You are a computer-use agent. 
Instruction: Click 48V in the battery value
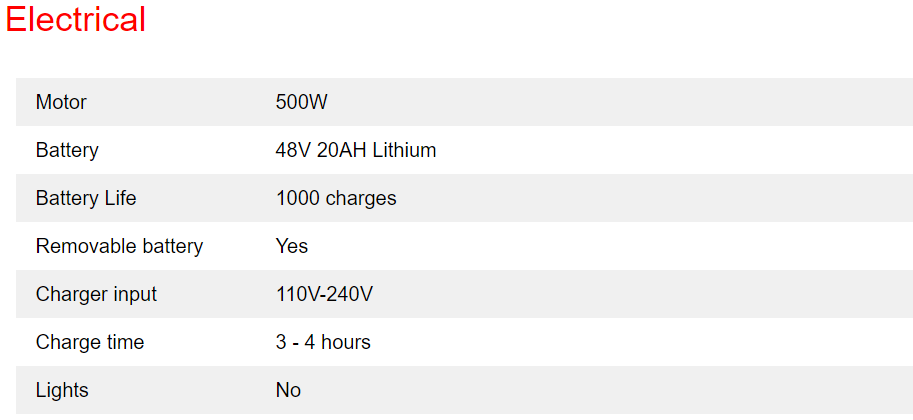tap(293, 150)
